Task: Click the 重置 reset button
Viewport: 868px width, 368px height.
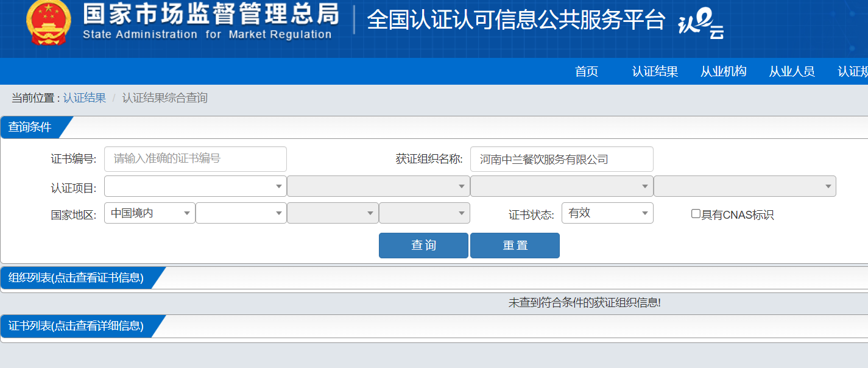Action: pyautogui.click(x=515, y=246)
